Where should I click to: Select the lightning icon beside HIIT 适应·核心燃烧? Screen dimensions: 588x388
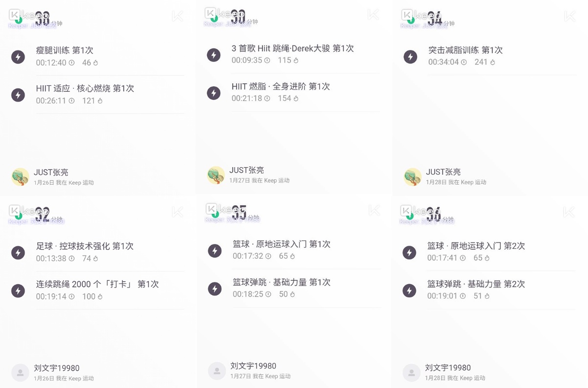18,96
